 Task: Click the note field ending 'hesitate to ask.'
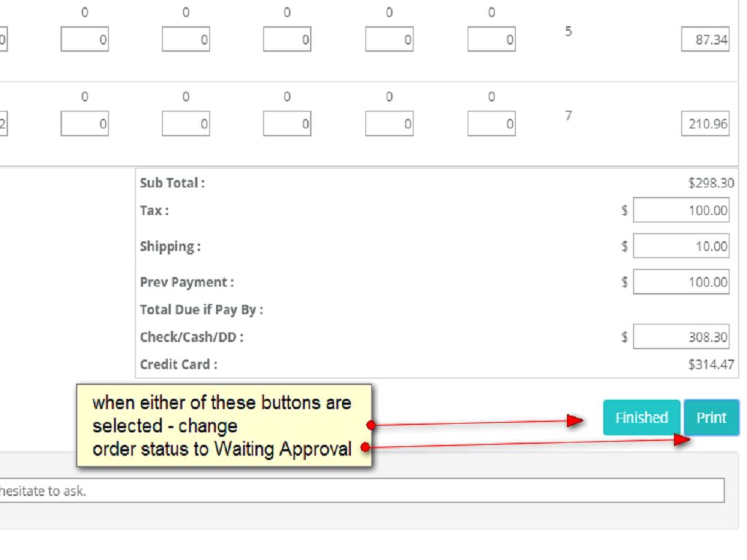[361, 491]
